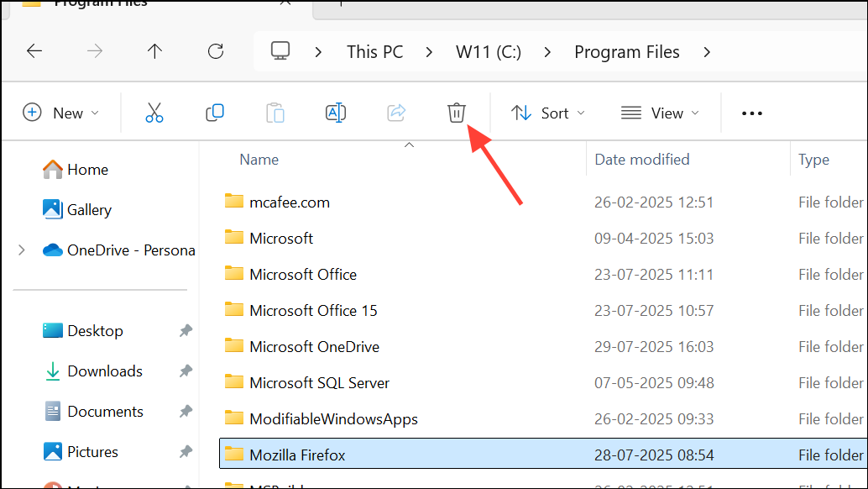Viewport: 868px width, 489px height.
Task: Sort by the Date modified column
Action: [642, 160]
